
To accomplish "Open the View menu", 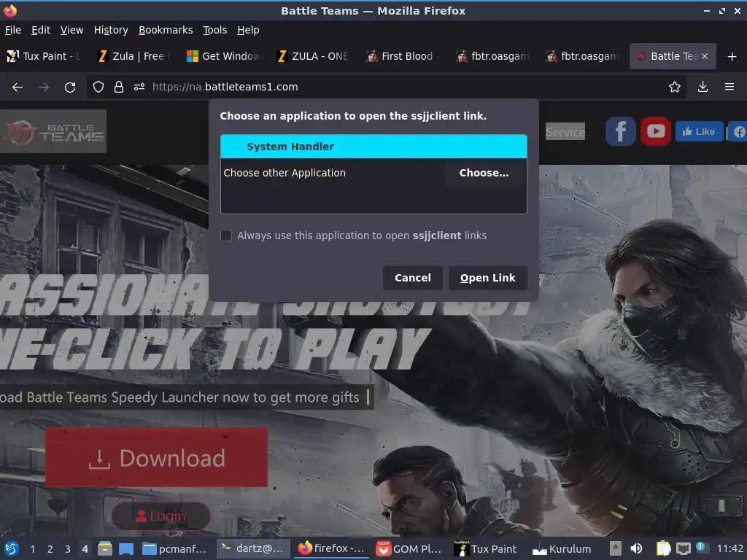I will pos(72,30).
